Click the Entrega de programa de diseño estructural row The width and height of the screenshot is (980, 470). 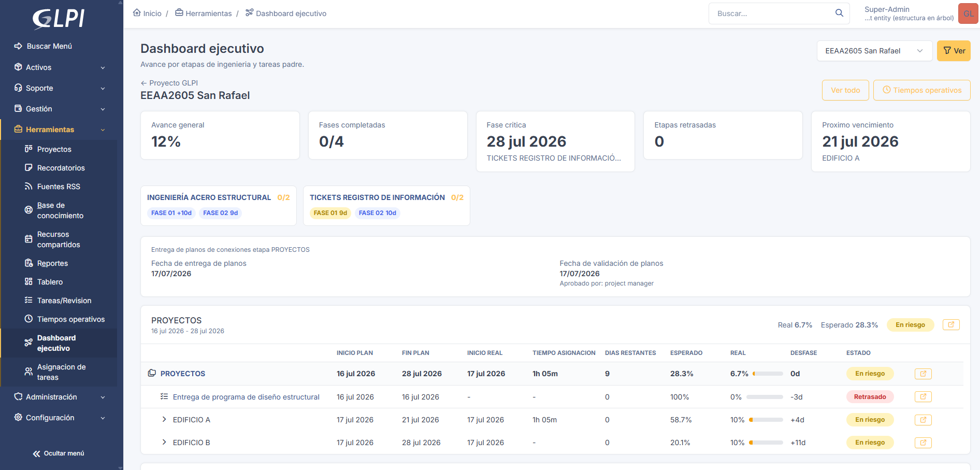pyautogui.click(x=552, y=397)
